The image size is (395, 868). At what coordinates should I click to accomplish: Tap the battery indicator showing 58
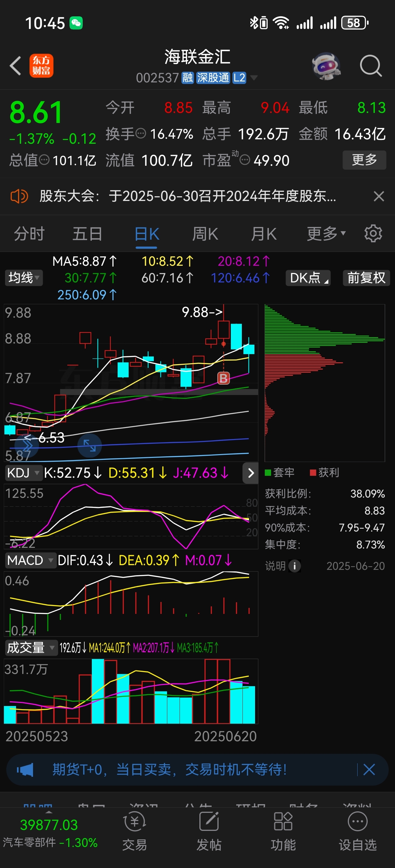[x=354, y=23]
